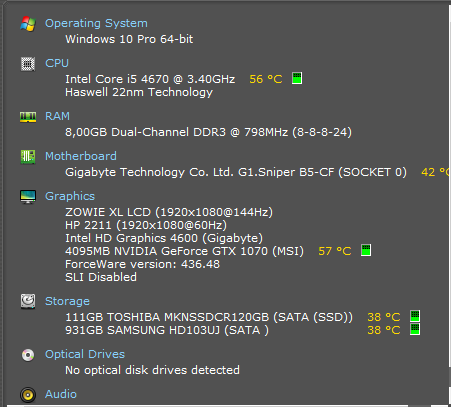
Task: Open the Optical Drives section heading
Action: [85, 354]
